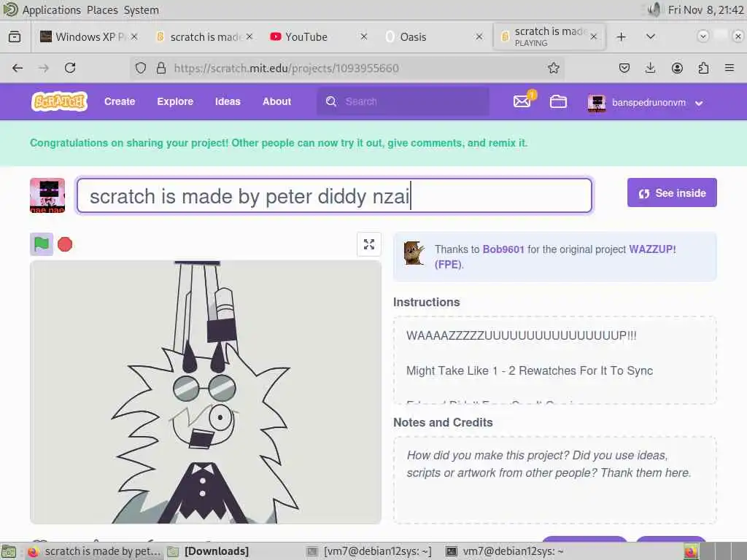Open the About page
The width and height of the screenshot is (747, 560).
pos(276,101)
